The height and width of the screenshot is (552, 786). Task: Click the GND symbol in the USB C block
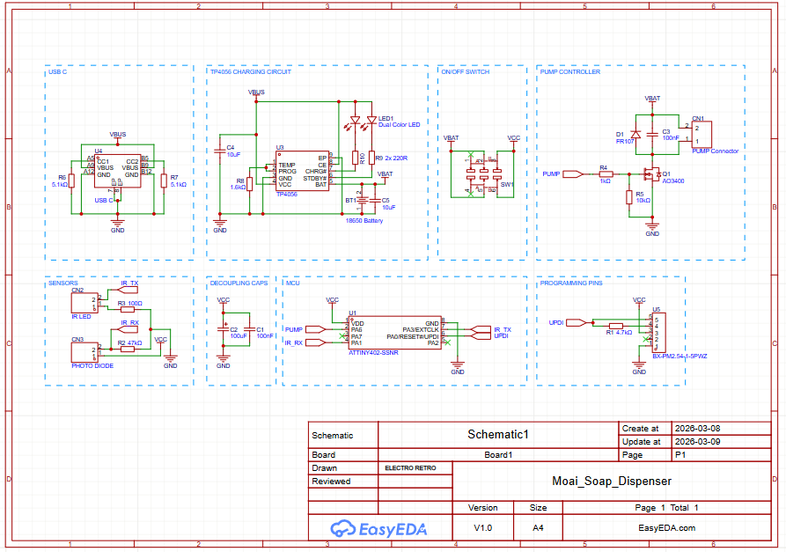pos(117,224)
